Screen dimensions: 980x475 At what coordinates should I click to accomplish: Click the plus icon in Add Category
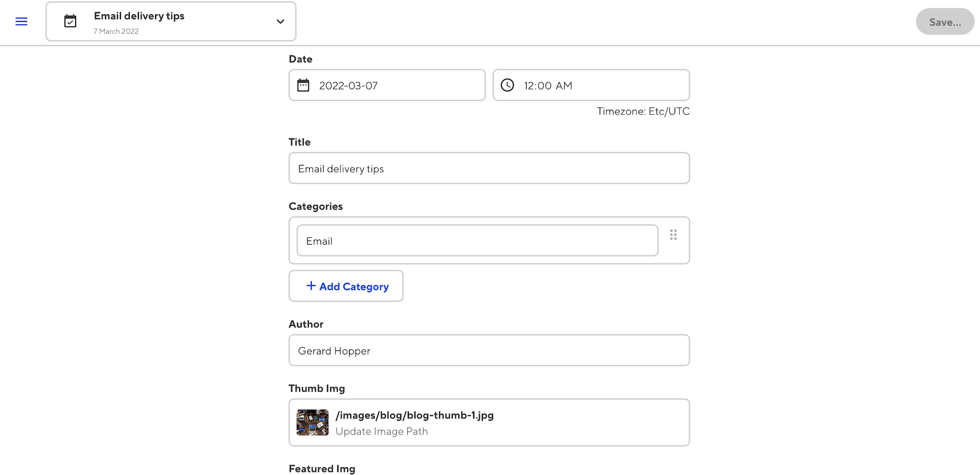click(x=311, y=286)
